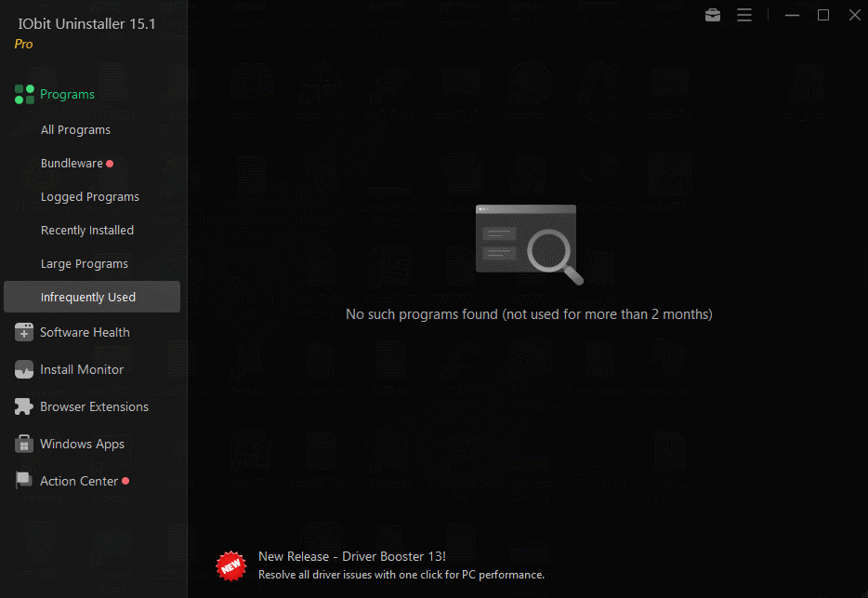Image resolution: width=868 pixels, height=598 pixels.
Task: Select the Programs section label
Action: [67, 94]
